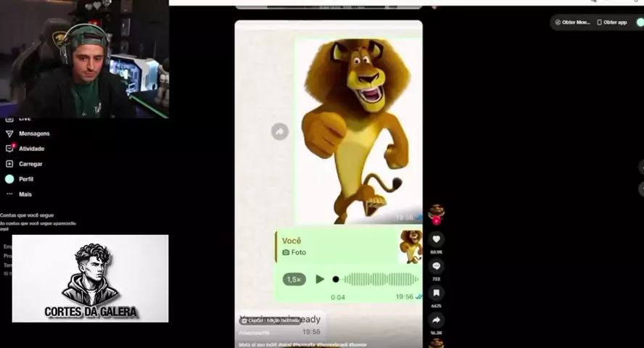This screenshot has height=348, width=644.
Task: Toggle the 1,5× playback speed pill
Action: tap(294, 279)
